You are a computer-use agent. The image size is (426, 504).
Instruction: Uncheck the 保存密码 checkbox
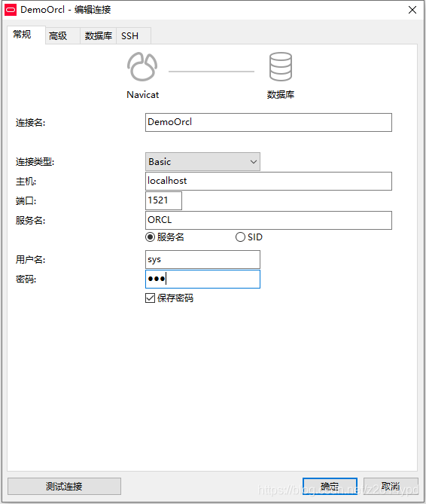pos(150,298)
